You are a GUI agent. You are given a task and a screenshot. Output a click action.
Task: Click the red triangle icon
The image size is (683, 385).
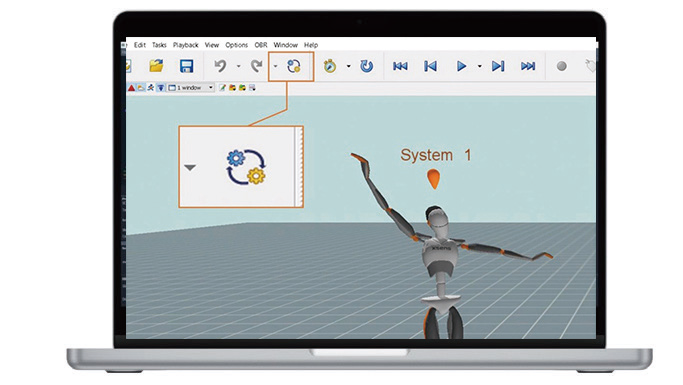(x=131, y=88)
